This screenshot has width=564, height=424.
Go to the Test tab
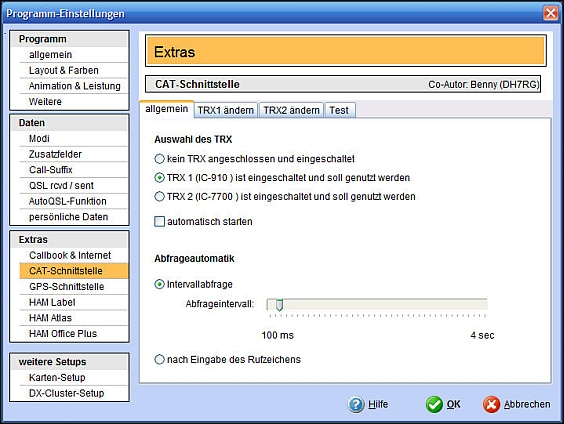339,110
